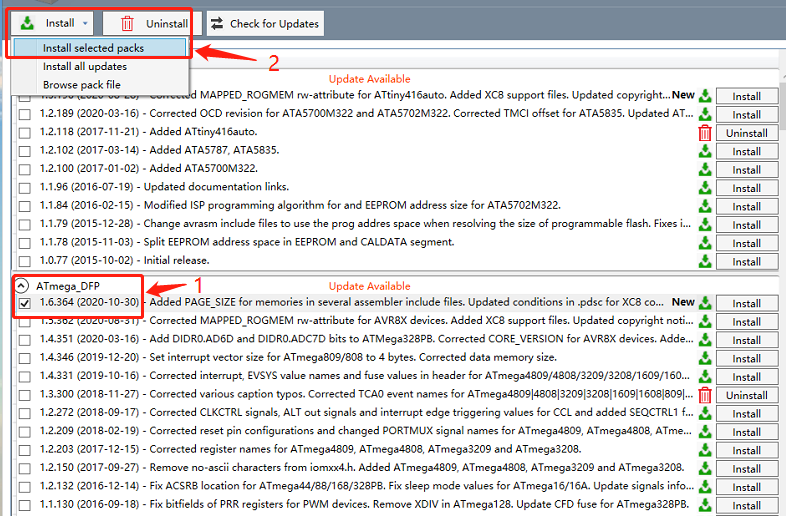786x516 pixels.
Task: Check version 1.2.118 checkbox
Action: click(25, 133)
